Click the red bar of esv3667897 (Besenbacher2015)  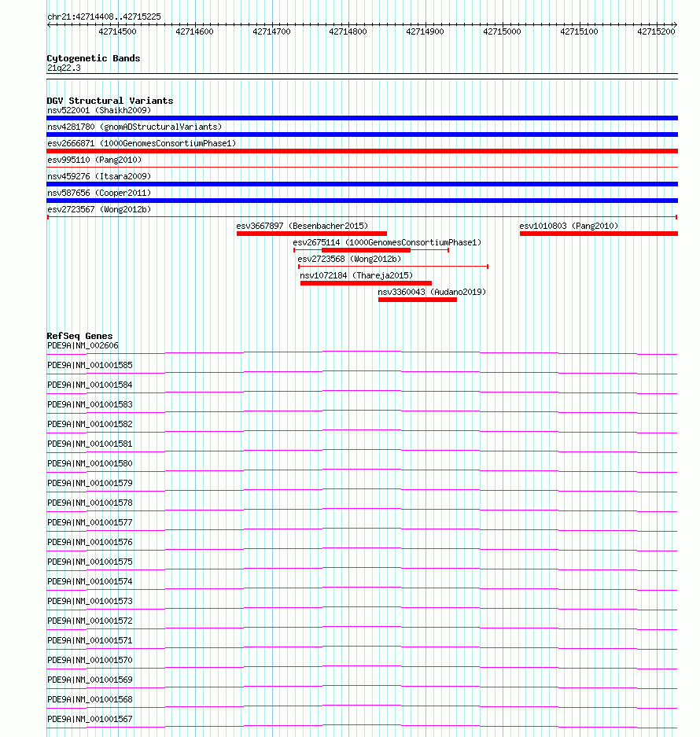tap(311, 234)
